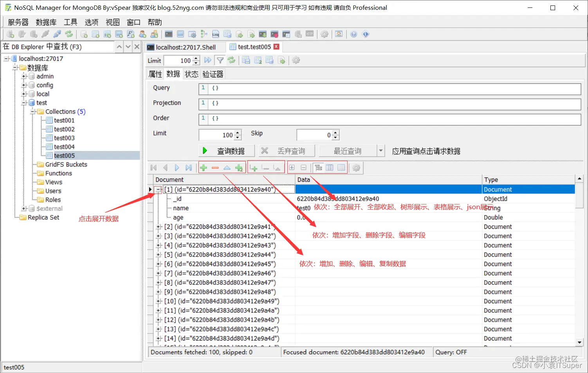Switch to the localhost:27017.Shell tab
This screenshot has width=588, height=373.
[x=186, y=47]
